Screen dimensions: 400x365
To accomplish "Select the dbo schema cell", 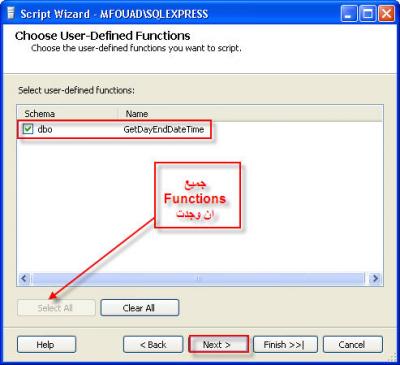I will (45, 129).
